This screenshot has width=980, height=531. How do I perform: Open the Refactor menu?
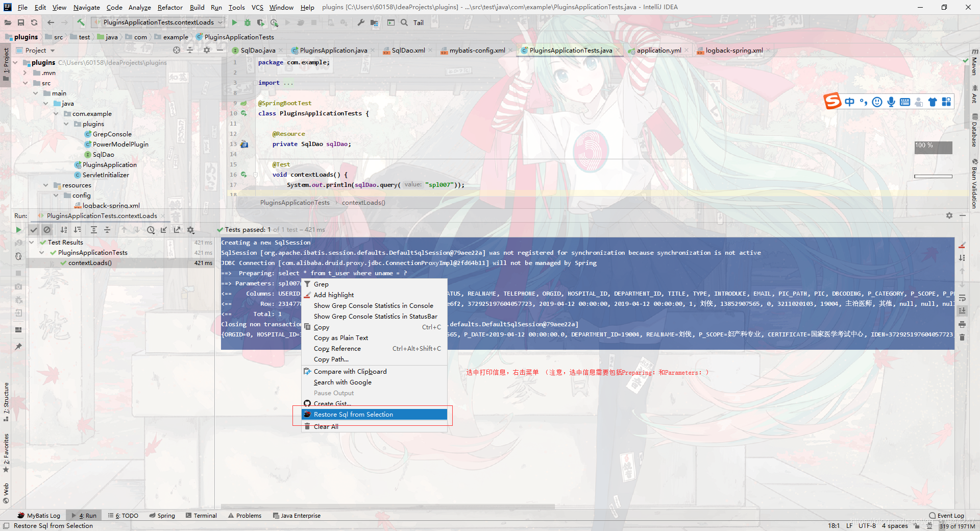click(170, 7)
